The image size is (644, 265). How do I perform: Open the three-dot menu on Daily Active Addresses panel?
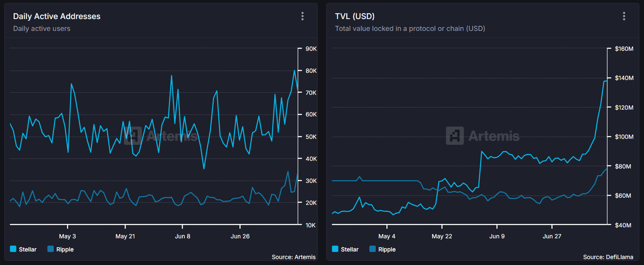(x=302, y=16)
